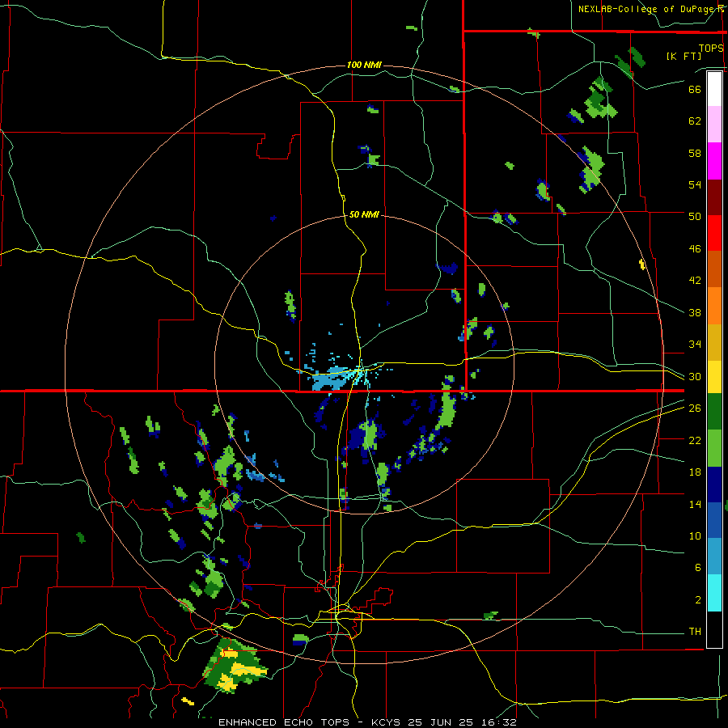
Task: Click the gold legend swatch
Action: coord(714,342)
